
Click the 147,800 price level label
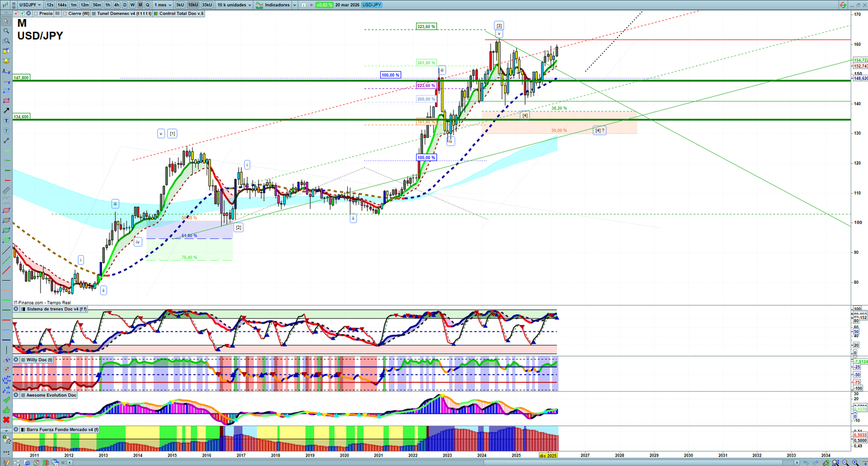21,78
